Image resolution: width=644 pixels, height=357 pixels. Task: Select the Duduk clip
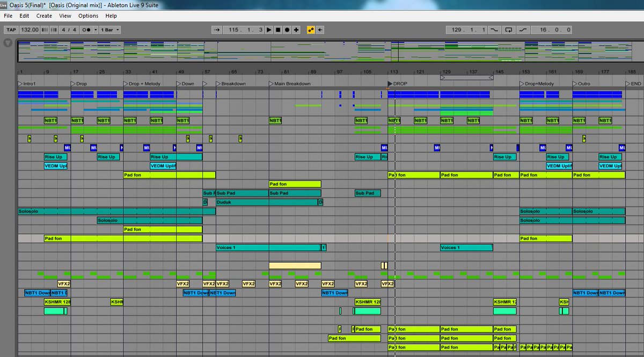(x=267, y=202)
